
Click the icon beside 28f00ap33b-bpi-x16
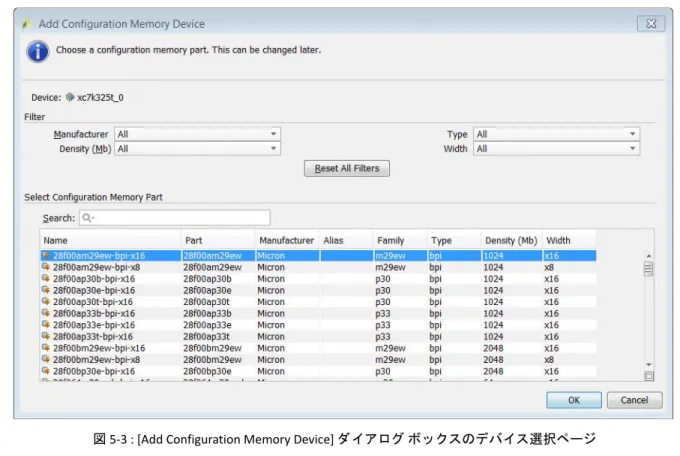click(46, 313)
